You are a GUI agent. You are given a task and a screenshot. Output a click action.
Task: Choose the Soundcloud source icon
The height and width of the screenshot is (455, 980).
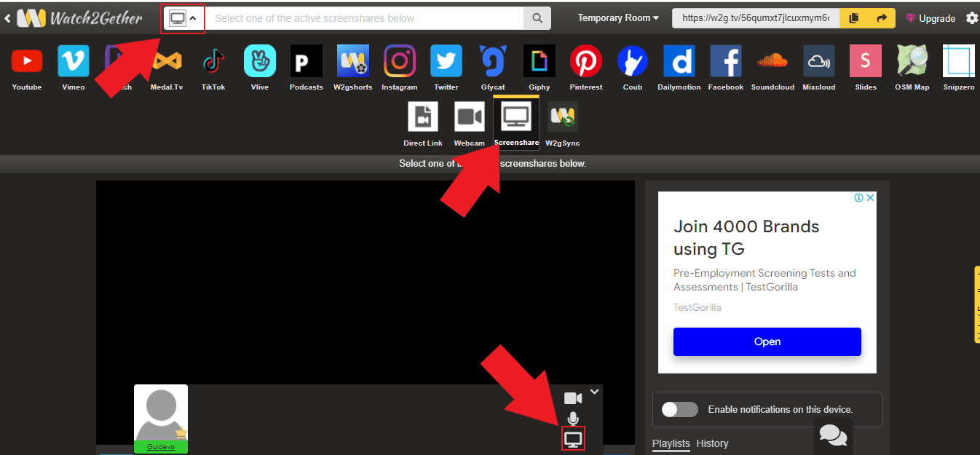coord(772,61)
